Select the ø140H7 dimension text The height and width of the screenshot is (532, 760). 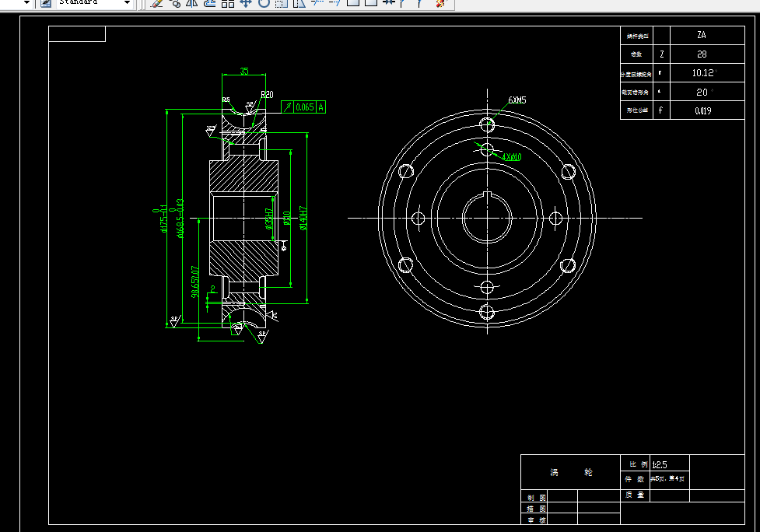click(303, 218)
